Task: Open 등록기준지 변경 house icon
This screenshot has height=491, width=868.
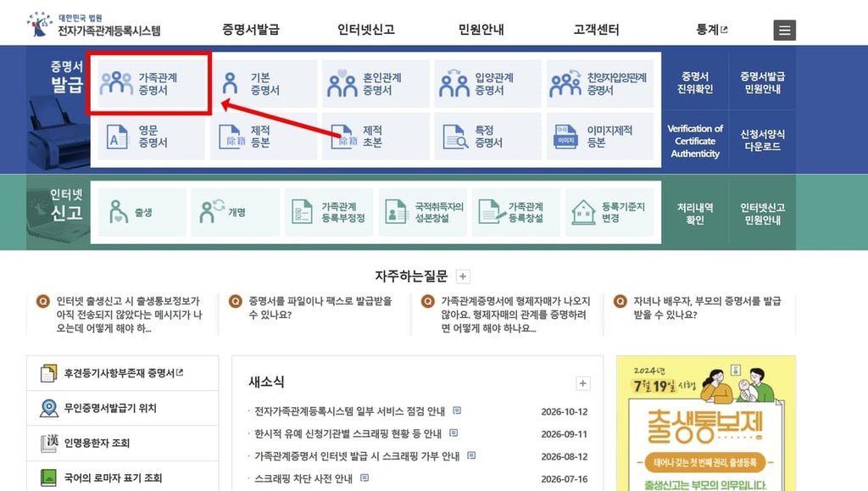Action: point(583,212)
